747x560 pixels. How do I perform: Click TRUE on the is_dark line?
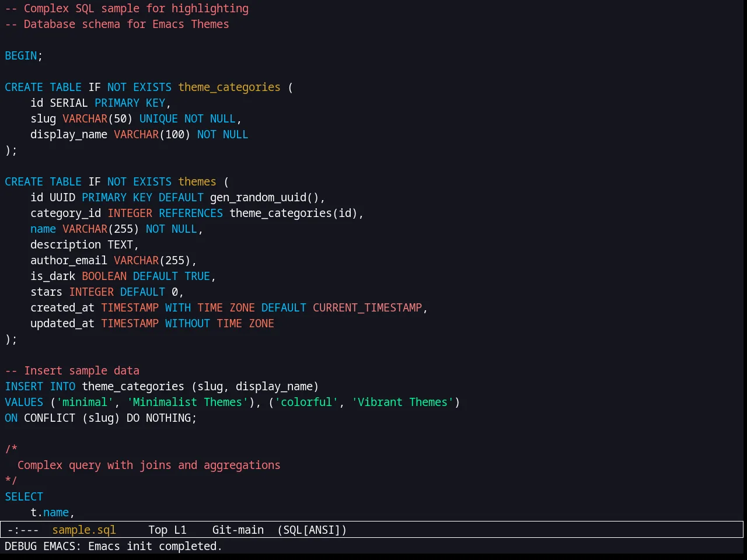tap(197, 276)
